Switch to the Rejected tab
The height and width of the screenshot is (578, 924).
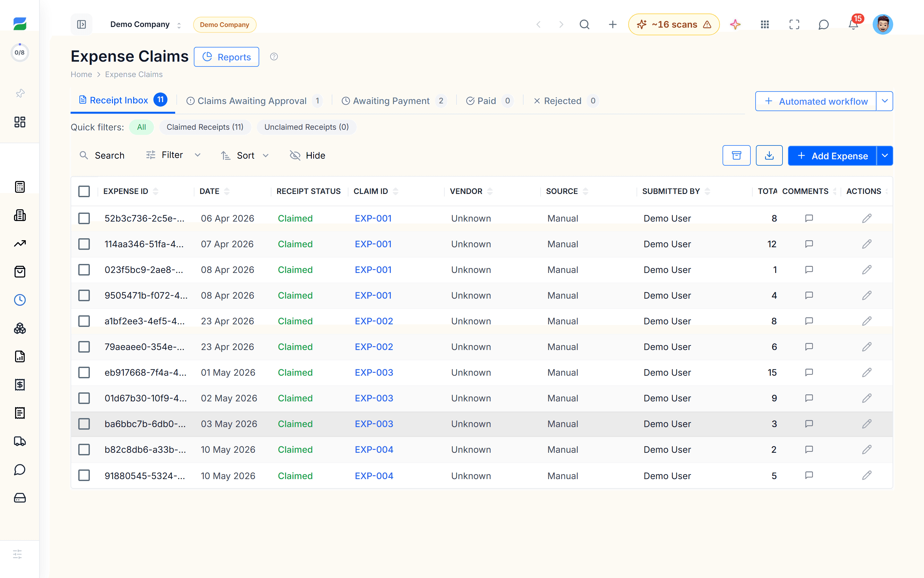pyautogui.click(x=566, y=101)
